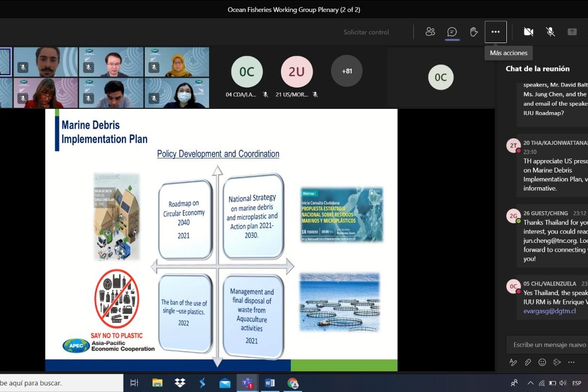Viewport: 588px width, 392px height.
Task: Select the 04 CDA/LA participant avatar
Action: click(247, 72)
